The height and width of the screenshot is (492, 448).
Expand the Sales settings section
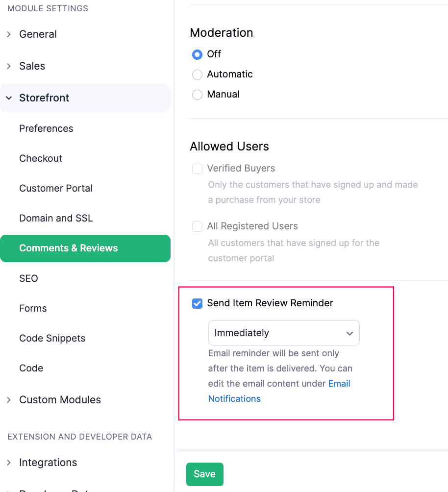pos(9,66)
